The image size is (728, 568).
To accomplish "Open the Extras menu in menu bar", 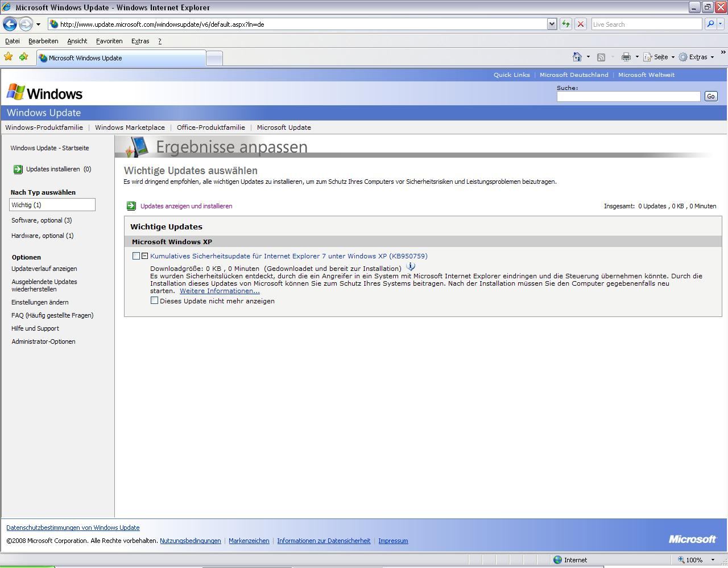I will [x=140, y=41].
